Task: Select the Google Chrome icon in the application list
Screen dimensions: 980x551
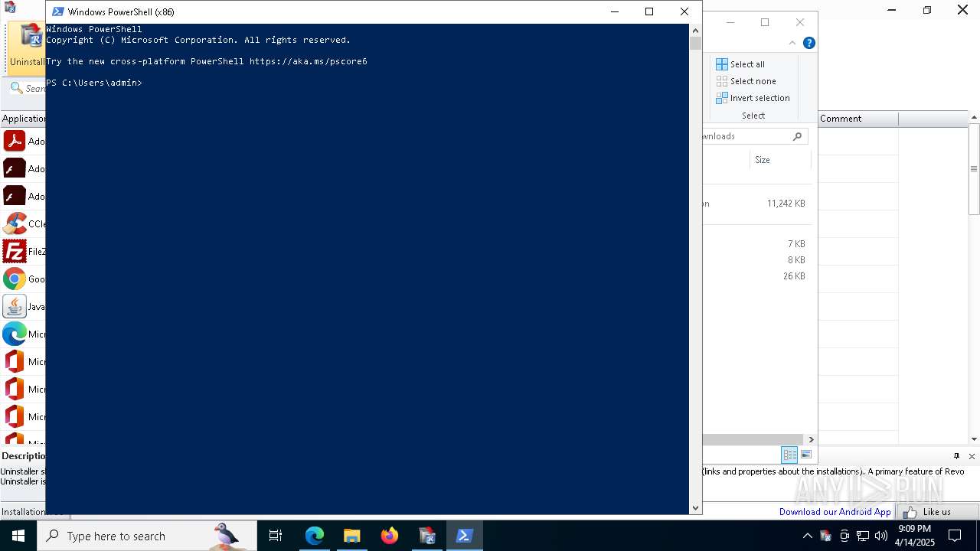Action: [15, 279]
